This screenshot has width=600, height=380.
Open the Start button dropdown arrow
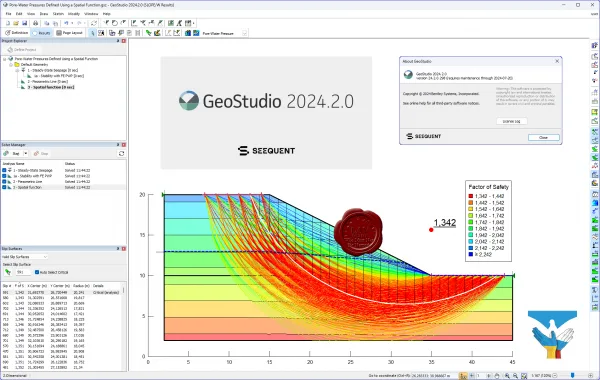(x=26, y=153)
